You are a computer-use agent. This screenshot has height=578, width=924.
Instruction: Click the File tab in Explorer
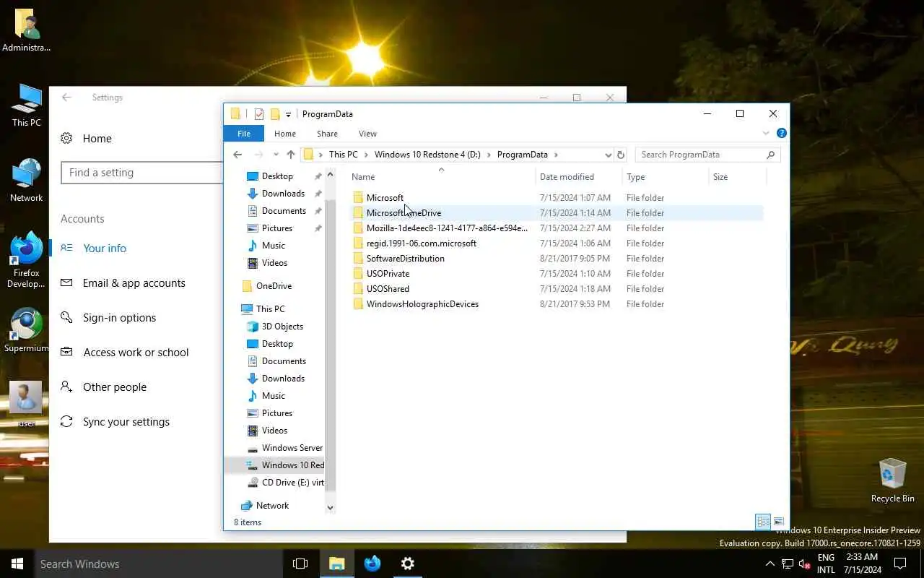point(244,134)
